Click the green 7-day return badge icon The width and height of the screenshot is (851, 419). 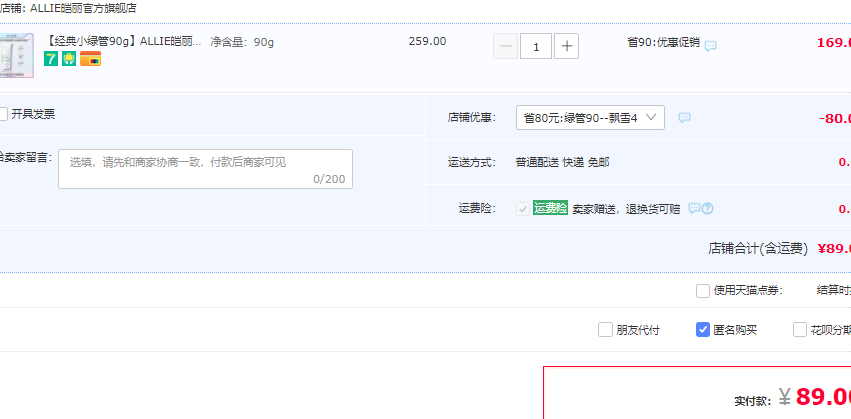(51, 59)
